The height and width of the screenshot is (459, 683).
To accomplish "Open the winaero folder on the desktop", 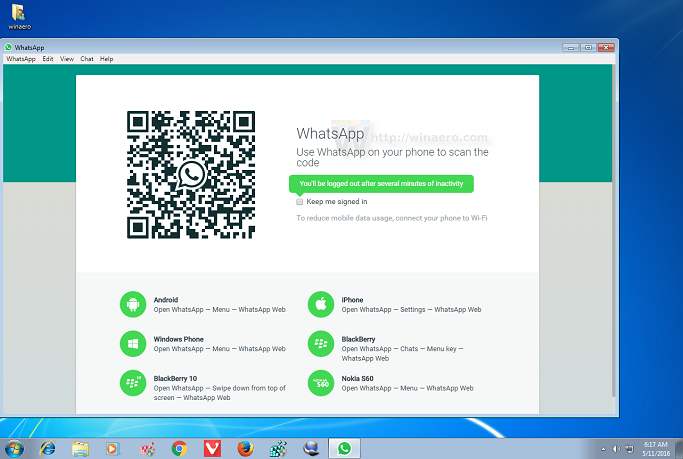I will point(20,15).
